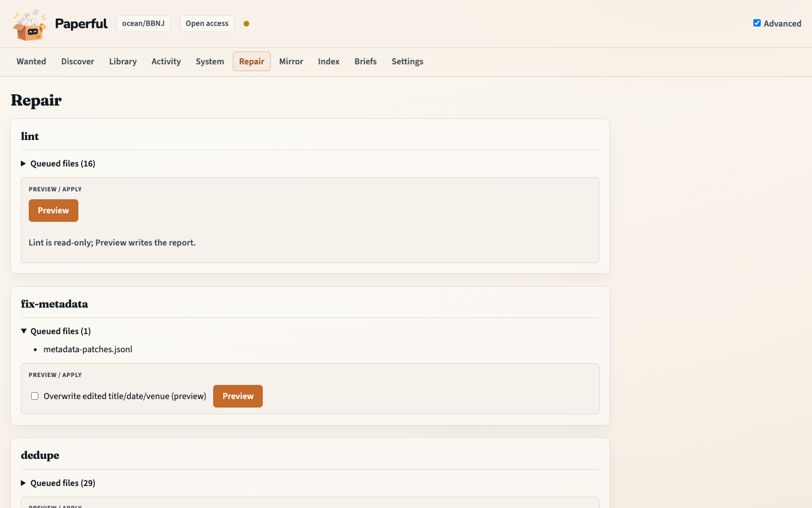This screenshot has width=812, height=508.
Task: Select the Repair tab
Action: (x=251, y=62)
